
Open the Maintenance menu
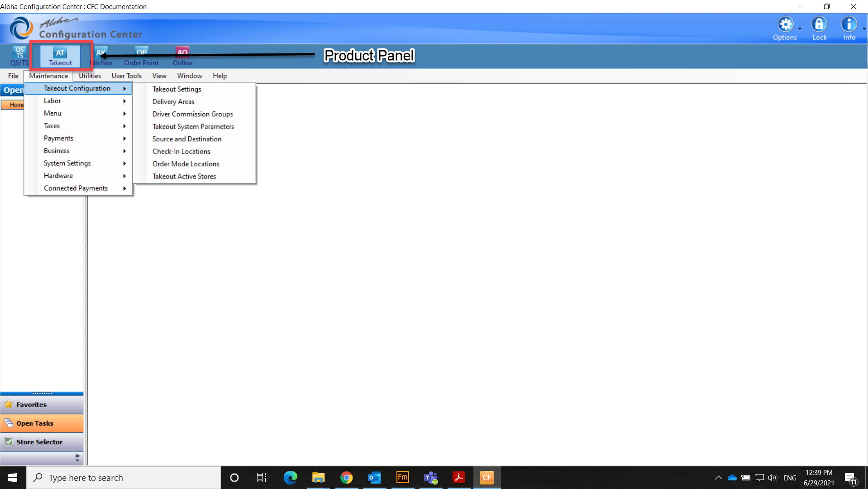[48, 76]
